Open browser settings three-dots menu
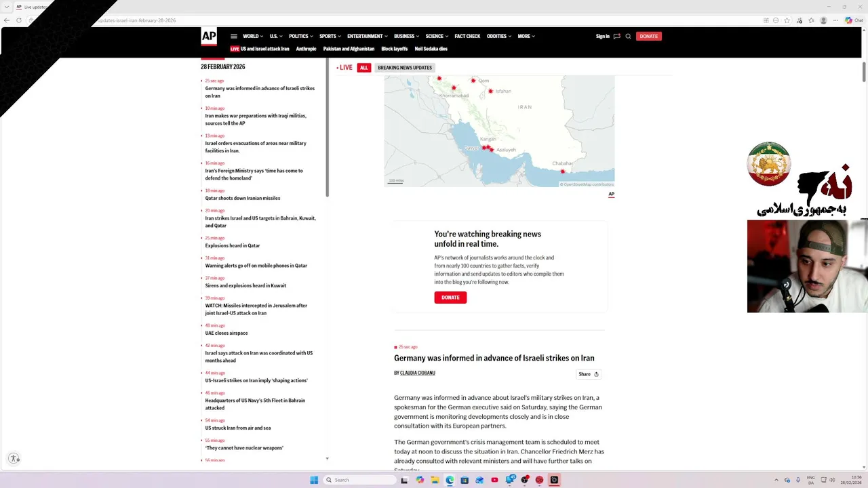The image size is (868, 488). (x=836, y=20)
